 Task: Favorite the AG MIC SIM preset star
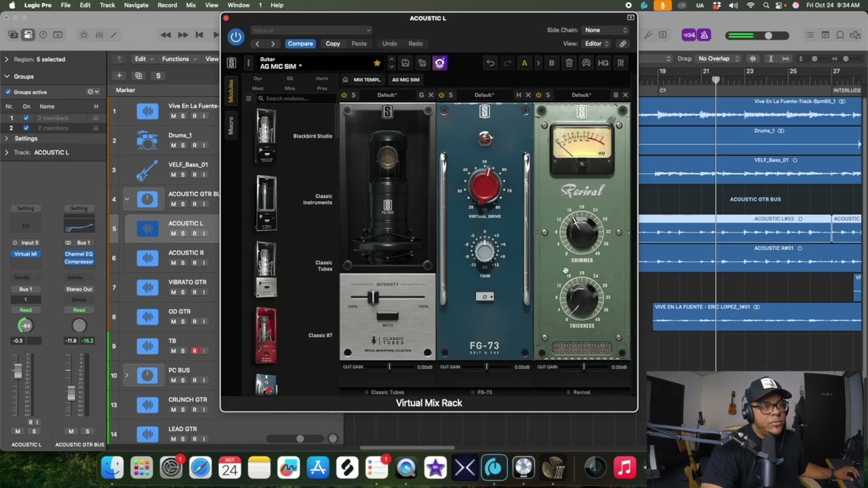click(376, 63)
